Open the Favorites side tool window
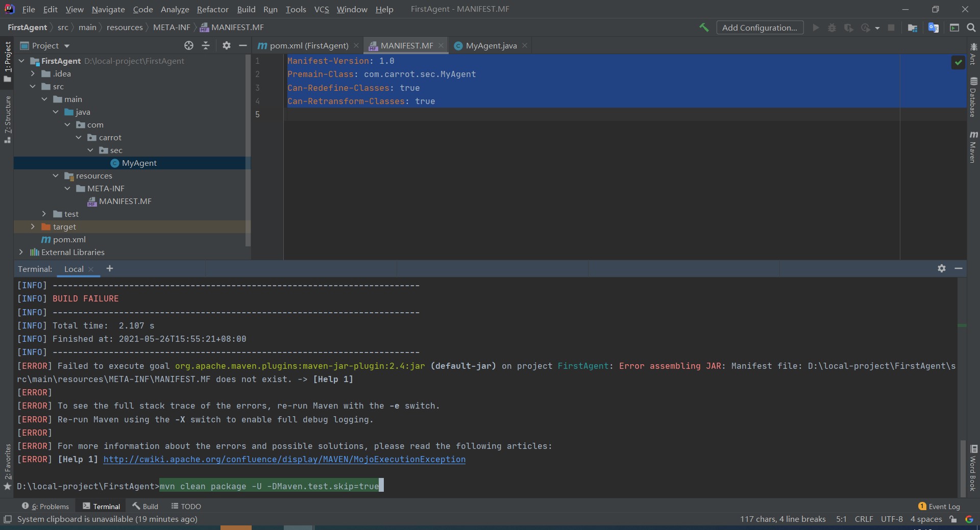980x530 pixels. pyautogui.click(x=7, y=467)
